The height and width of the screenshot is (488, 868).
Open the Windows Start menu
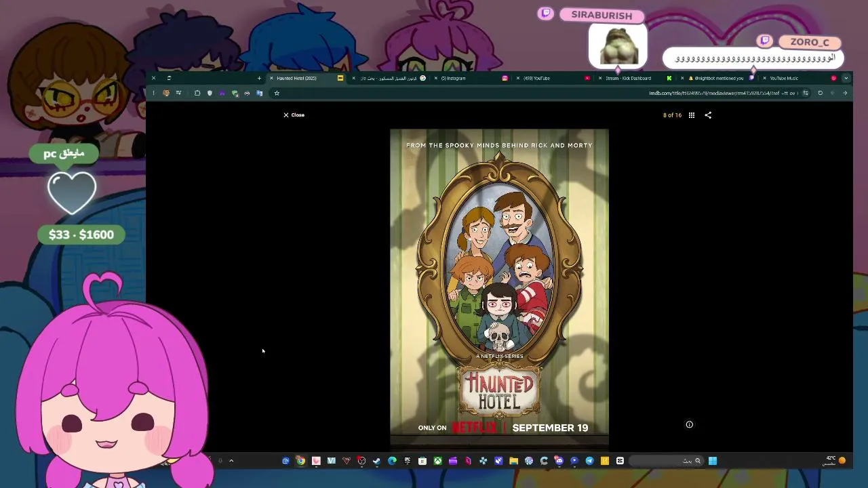(712, 461)
